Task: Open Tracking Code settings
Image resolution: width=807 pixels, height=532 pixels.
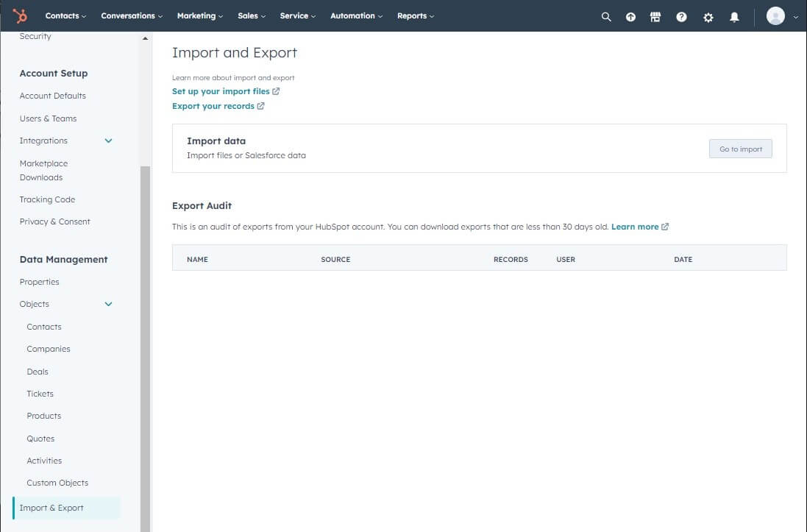Action: pyautogui.click(x=47, y=199)
